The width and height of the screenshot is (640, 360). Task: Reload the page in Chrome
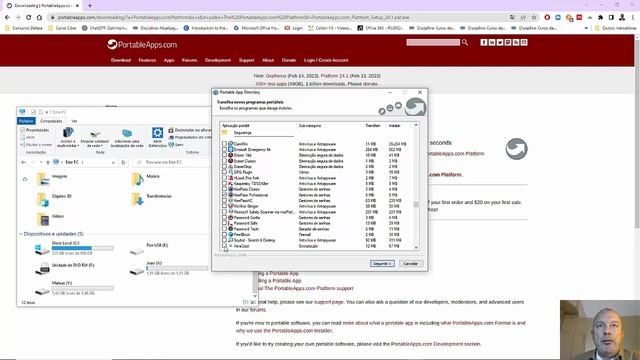click(29, 18)
